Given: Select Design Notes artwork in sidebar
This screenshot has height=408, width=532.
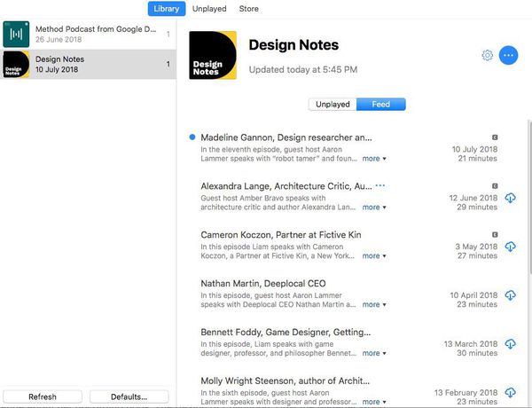Looking at the screenshot, I should coord(16,64).
